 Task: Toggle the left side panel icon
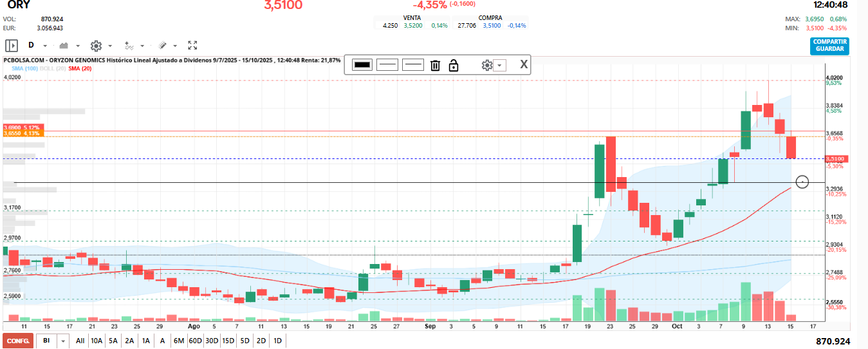[11, 46]
